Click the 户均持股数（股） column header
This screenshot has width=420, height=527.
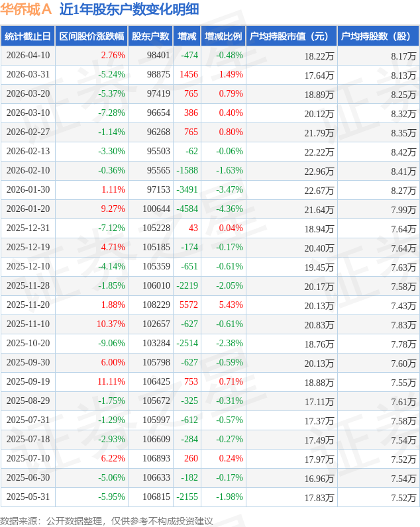[x=379, y=36]
